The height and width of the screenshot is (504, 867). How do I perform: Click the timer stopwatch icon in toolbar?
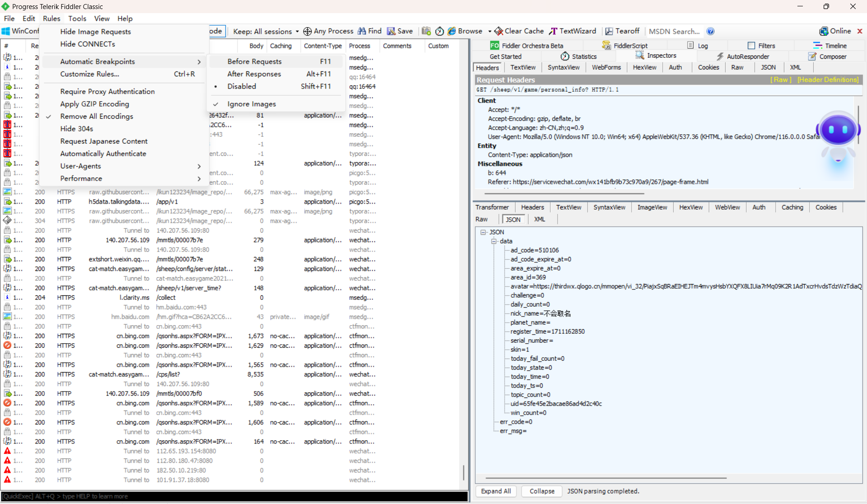[440, 31]
